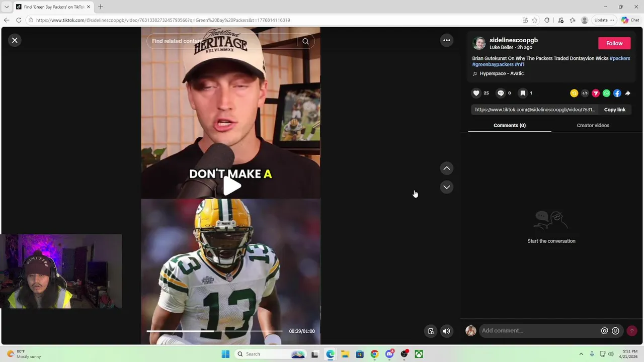Reload the page with refresh icon
The height and width of the screenshot is (362, 644).
click(19, 20)
